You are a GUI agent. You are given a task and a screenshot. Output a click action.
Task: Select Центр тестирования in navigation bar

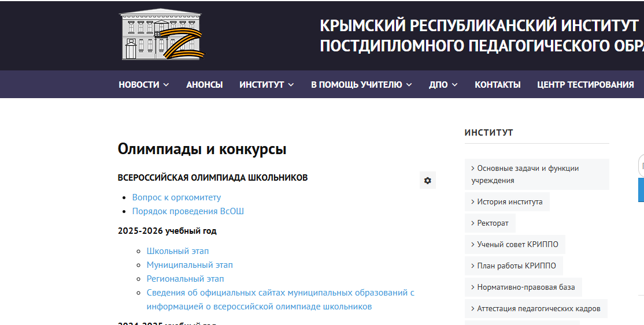click(x=585, y=84)
